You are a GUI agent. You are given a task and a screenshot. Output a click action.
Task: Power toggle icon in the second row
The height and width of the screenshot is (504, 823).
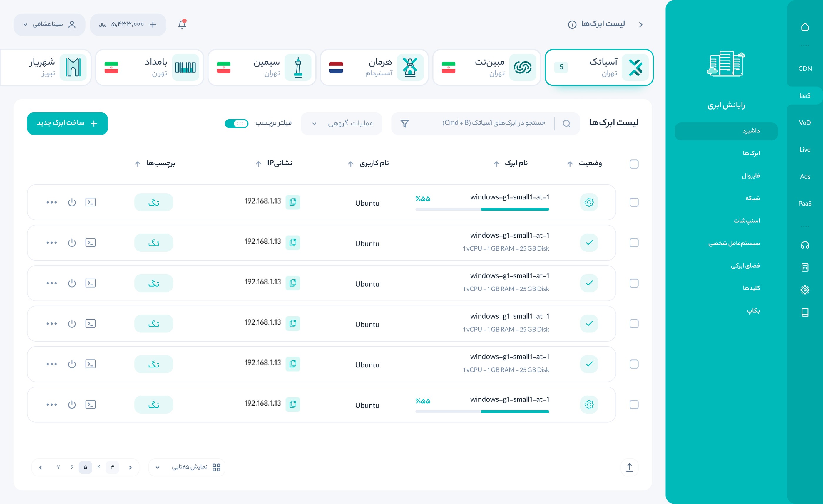coord(72,243)
